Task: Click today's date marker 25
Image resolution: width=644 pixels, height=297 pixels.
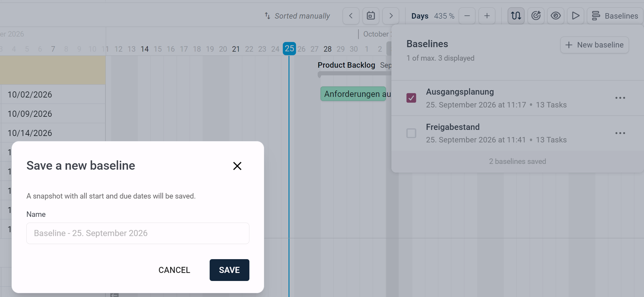Action: 289,49
